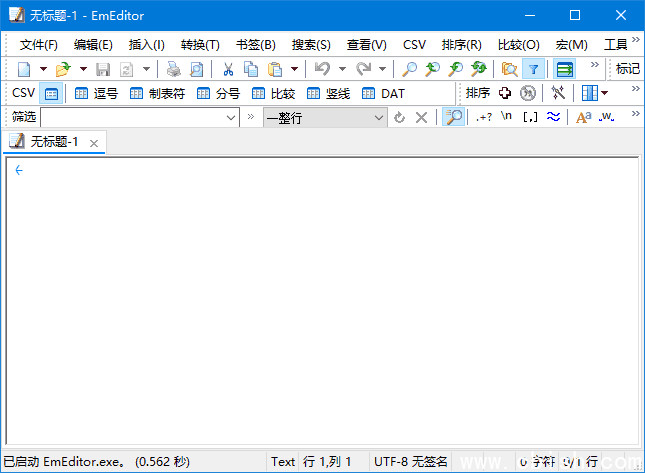Screen dimensions: 645x473
Task: Click the crossed tools icon
Action: click(558, 93)
